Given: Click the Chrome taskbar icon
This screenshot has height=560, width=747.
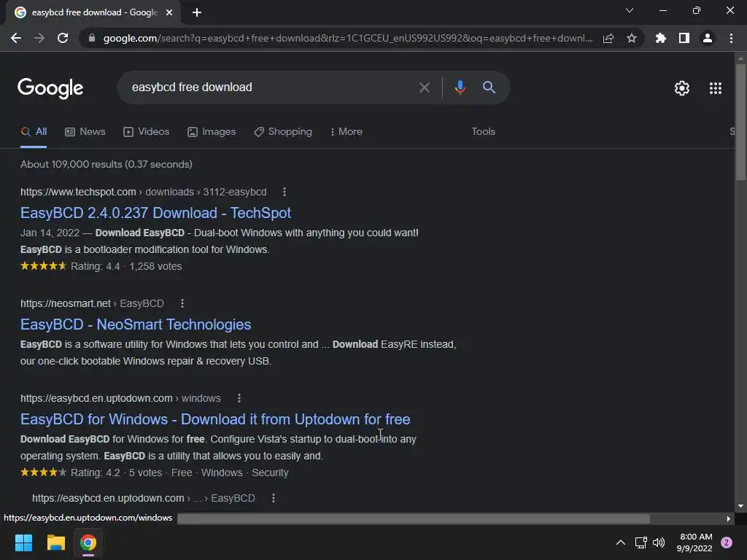Looking at the screenshot, I should point(88,542).
